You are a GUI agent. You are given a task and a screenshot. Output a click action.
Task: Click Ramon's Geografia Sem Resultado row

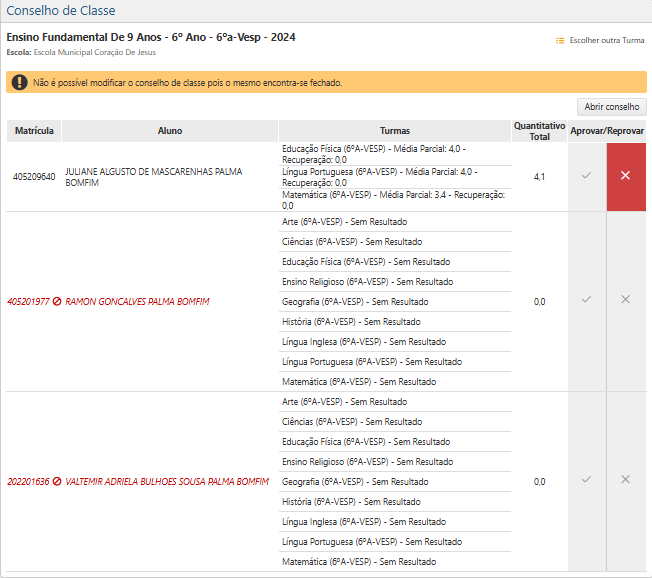pos(395,301)
